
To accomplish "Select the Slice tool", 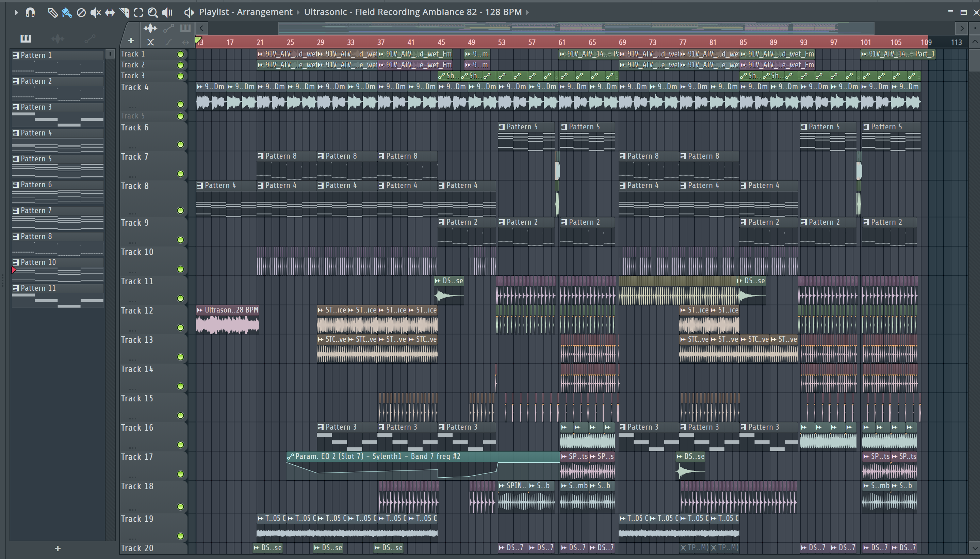I will pyautogui.click(x=124, y=12).
